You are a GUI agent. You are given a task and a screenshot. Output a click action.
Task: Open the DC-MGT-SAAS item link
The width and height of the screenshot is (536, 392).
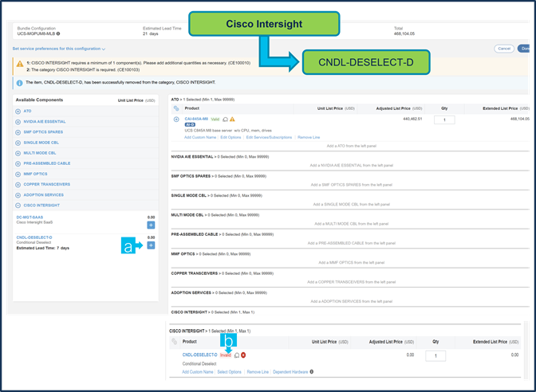(x=30, y=218)
